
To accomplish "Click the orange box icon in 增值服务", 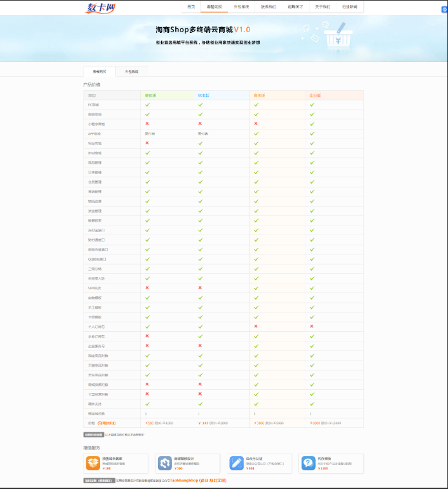I will [93, 463].
